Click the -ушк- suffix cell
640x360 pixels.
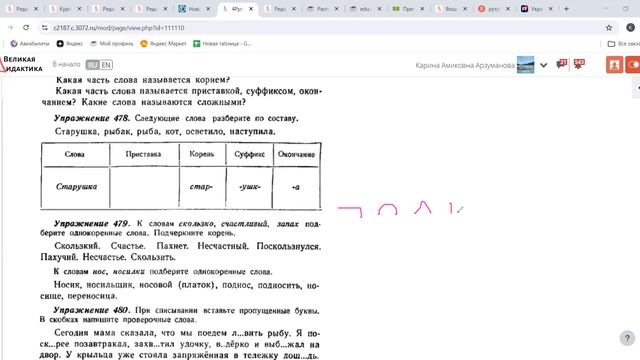pyautogui.click(x=250, y=187)
